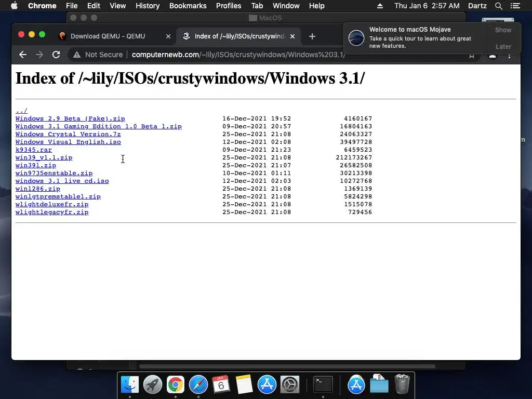Open Spotlight search in menu bar
Image resolution: width=532 pixels, height=399 pixels.
click(498, 6)
